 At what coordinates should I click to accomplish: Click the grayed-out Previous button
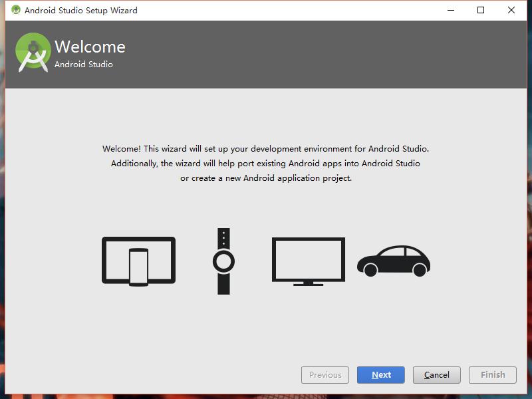tap(325, 375)
